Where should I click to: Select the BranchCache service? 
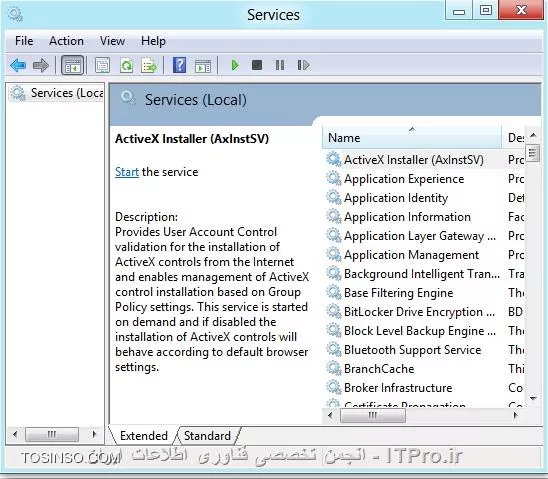pos(379,369)
